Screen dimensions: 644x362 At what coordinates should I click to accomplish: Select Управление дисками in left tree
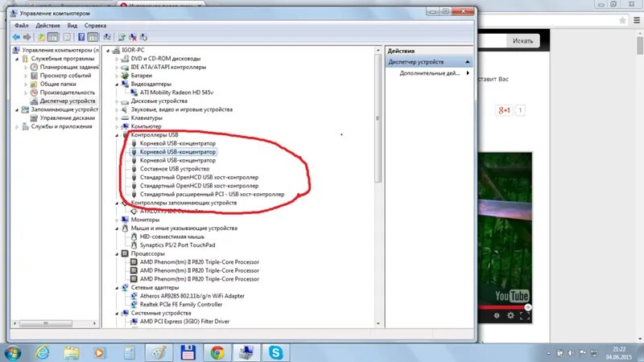pos(67,117)
